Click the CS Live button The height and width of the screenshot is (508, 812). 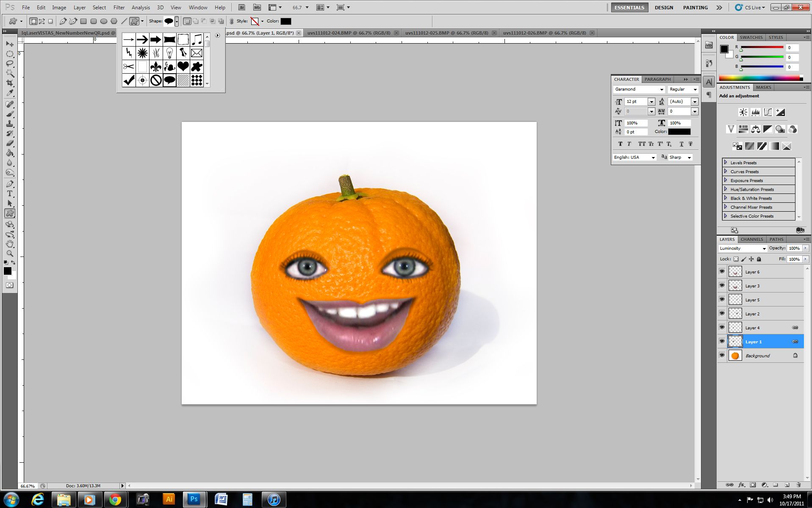point(752,7)
